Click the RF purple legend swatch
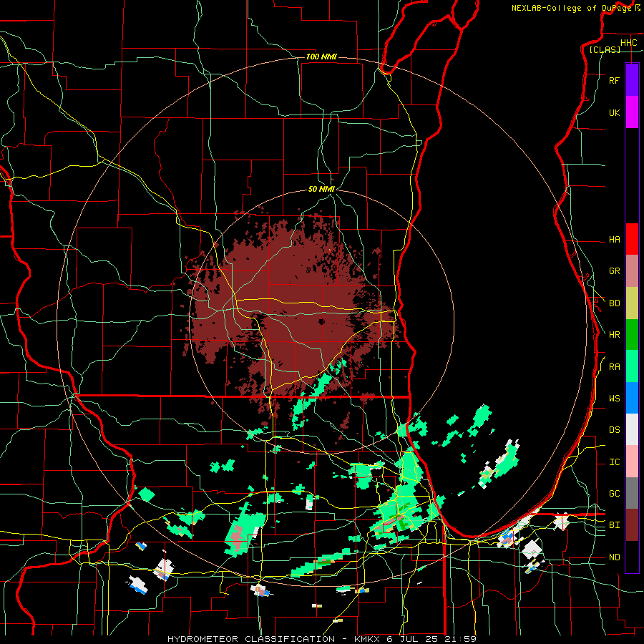644x644 pixels. point(632,80)
